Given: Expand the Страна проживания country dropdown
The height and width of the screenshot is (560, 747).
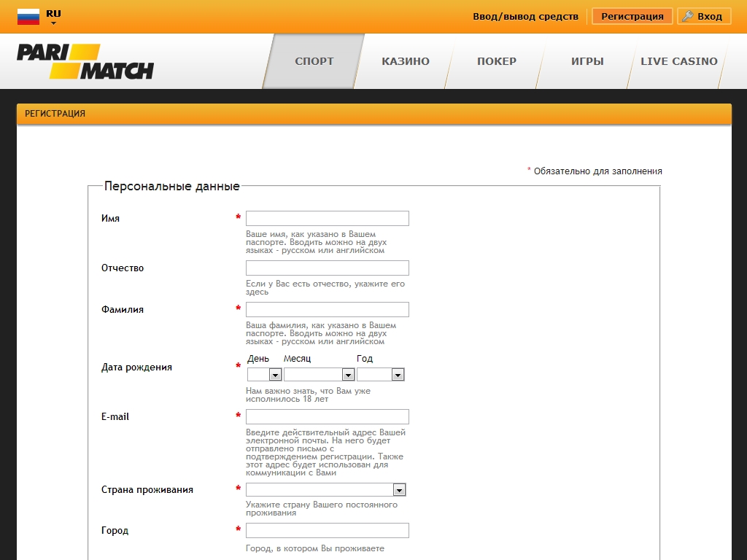Looking at the screenshot, I should coord(325,490).
